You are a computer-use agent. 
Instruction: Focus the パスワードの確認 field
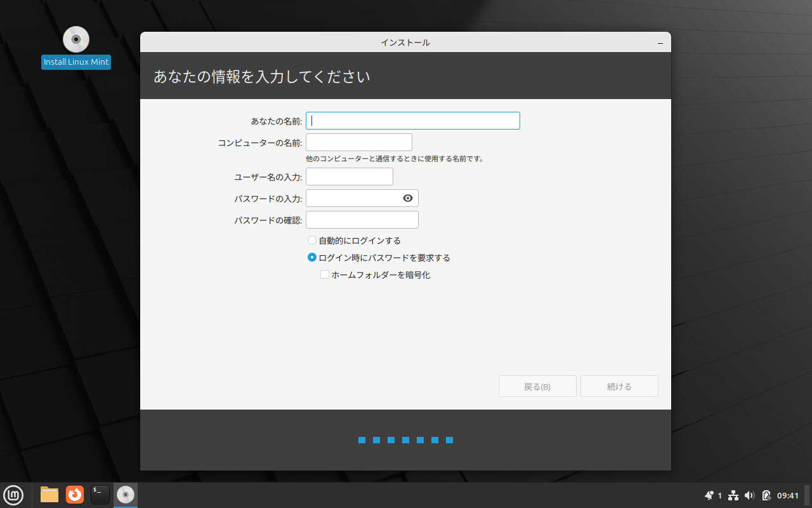[x=362, y=220]
